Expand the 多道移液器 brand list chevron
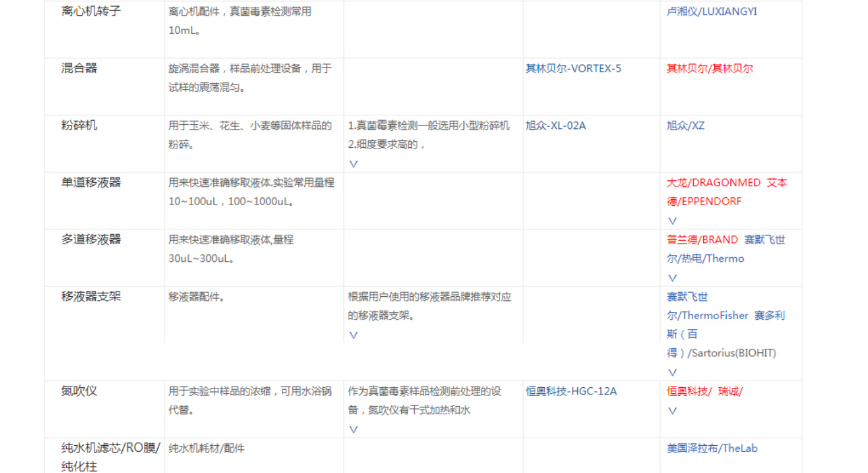The image size is (868, 473). 672,277
